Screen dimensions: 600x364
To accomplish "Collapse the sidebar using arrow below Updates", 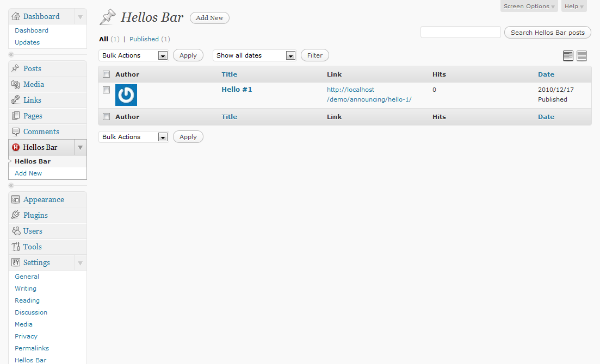I will (11, 55).
